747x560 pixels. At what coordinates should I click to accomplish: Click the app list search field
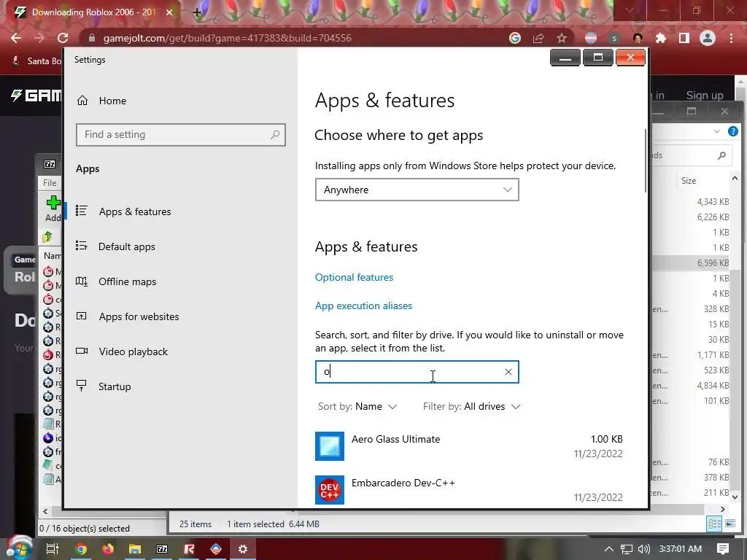click(x=417, y=372)
